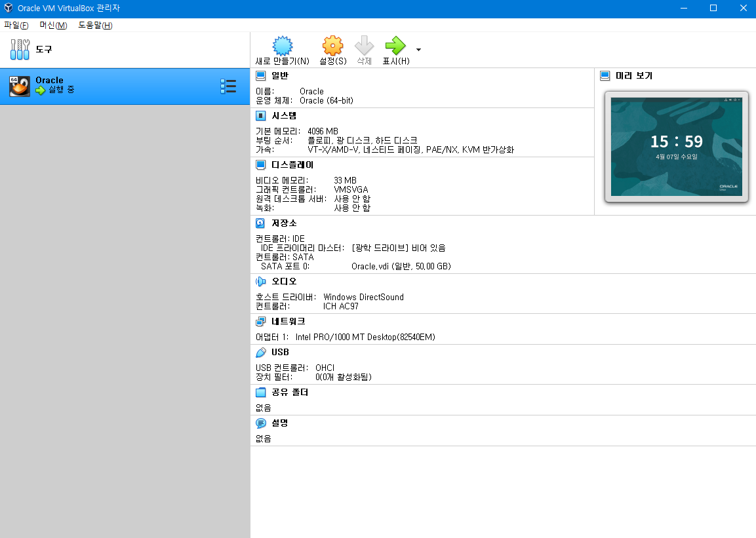Click the Windows DirectSound host driver value
The width and height of the screenshot is (756, 538).
pos(363,297)
